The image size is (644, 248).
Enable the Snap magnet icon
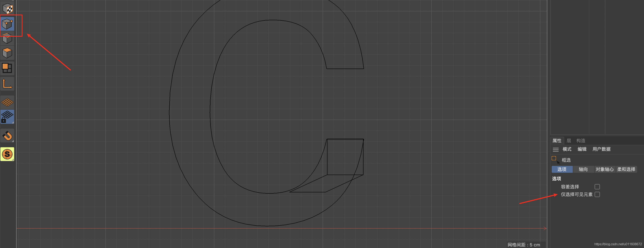coord(7,136)
